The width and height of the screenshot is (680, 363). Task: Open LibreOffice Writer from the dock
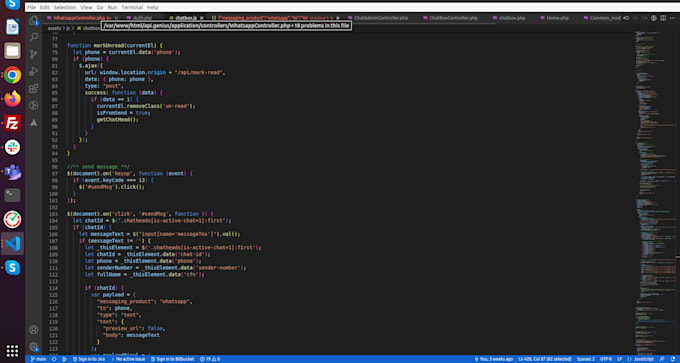12,27
